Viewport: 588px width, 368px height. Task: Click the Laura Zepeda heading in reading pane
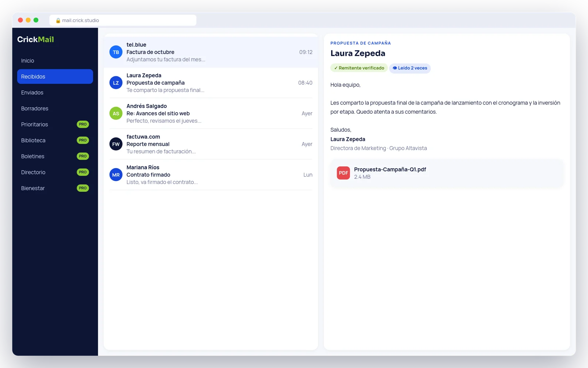pyautogui.click(x=358, y=53)
